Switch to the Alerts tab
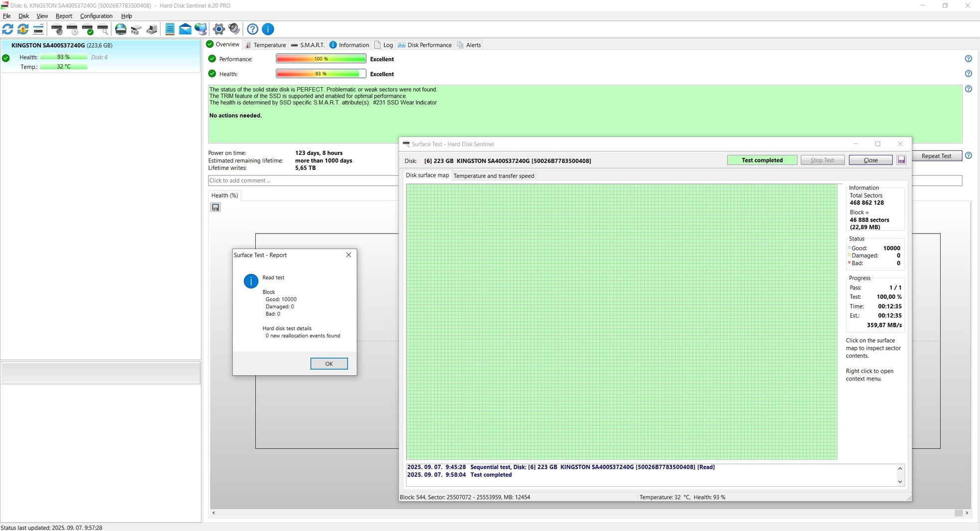 pyautogui.click(x=469, y=45)
